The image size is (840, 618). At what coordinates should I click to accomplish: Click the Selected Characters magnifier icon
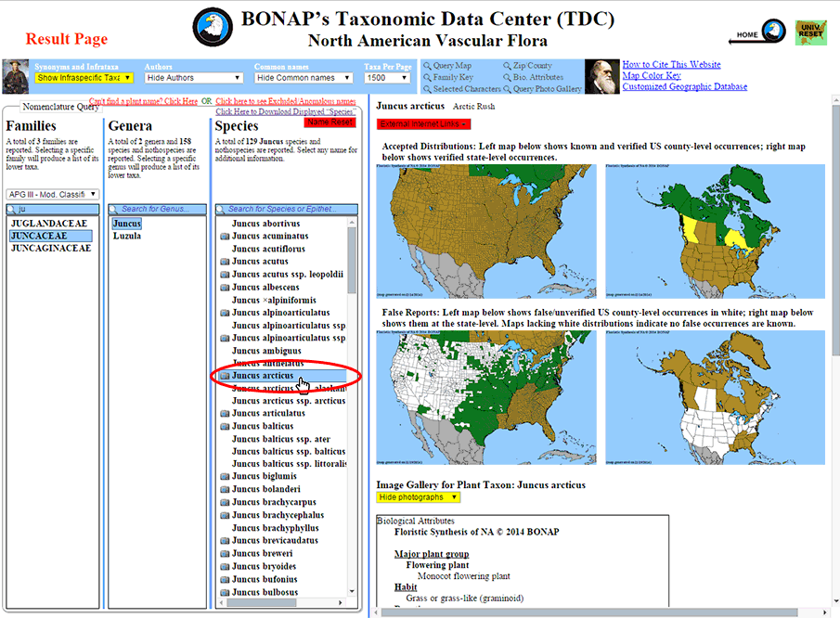click(x=428, y=89)
